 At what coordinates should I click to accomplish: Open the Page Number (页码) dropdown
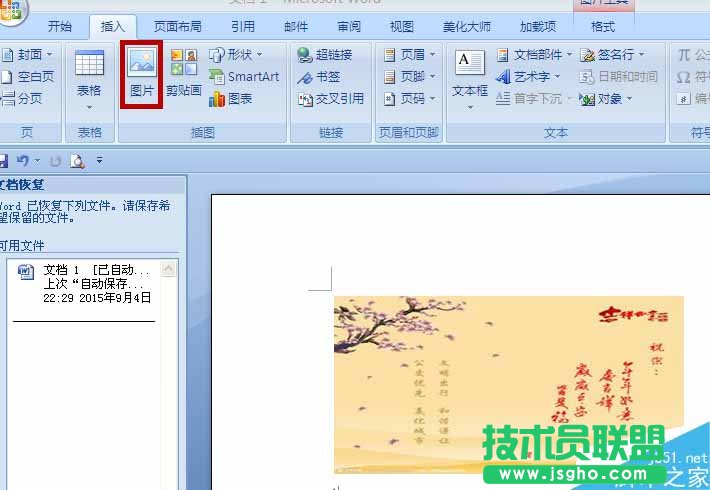(x=409, y=98)
